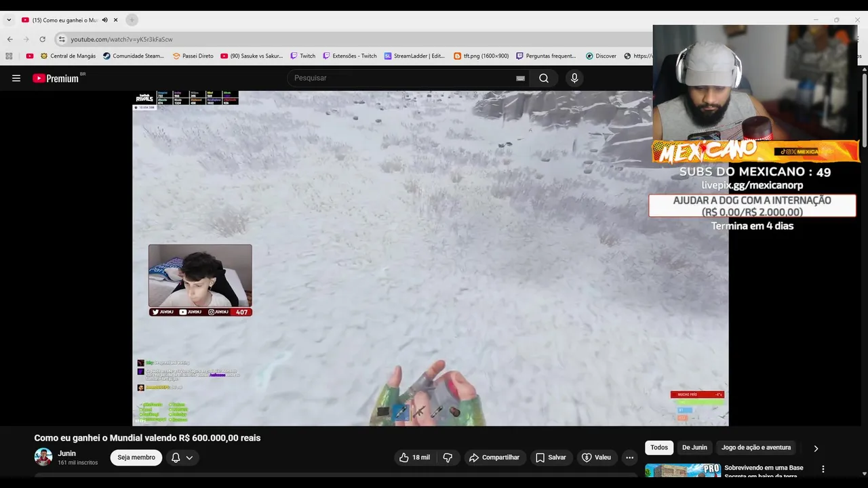Open the StreamLadder bookmark
This screenshot has height=488, width=868.
[x=415, y=56]
